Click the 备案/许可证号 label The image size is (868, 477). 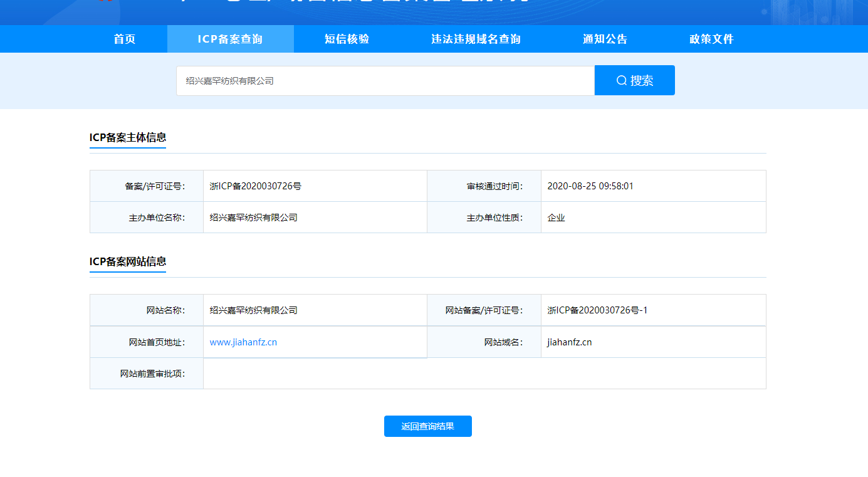155,186
